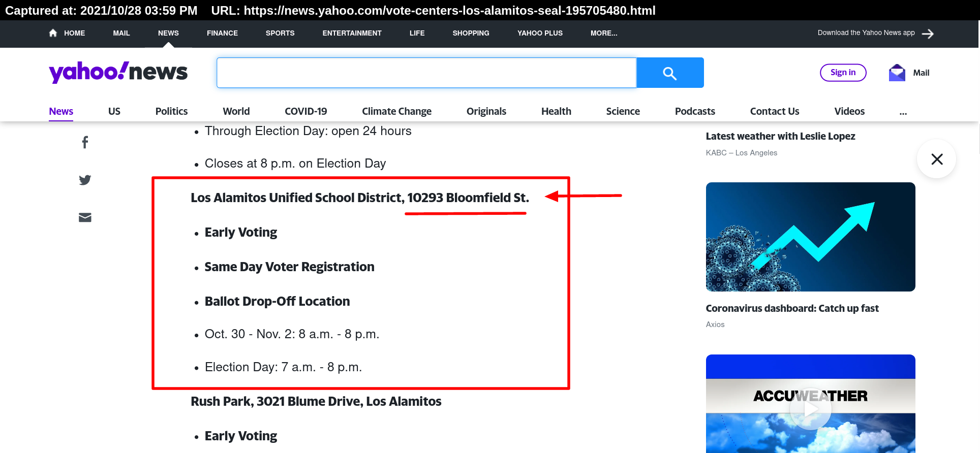The image size is (980, 453).
Task: Select the Politics category tab
Action: (x=171, y=111)
